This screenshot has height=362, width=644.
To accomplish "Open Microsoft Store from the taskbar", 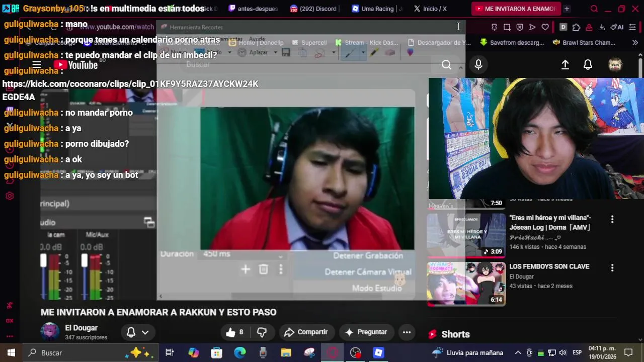I will click(216, 352).
